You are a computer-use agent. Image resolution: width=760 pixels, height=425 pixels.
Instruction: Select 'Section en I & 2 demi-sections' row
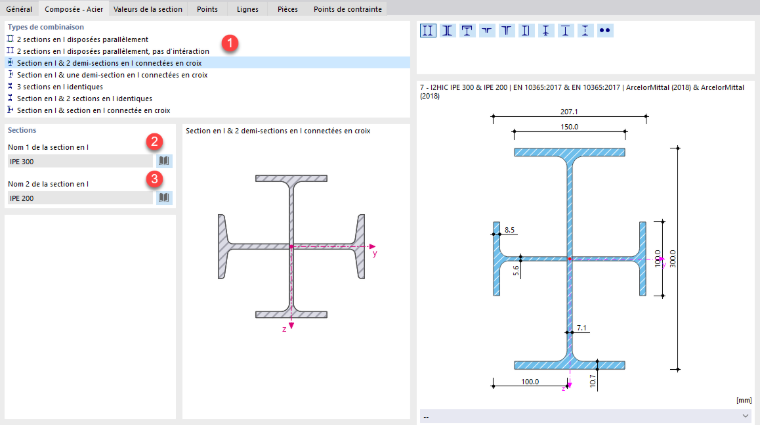[207, 63]
